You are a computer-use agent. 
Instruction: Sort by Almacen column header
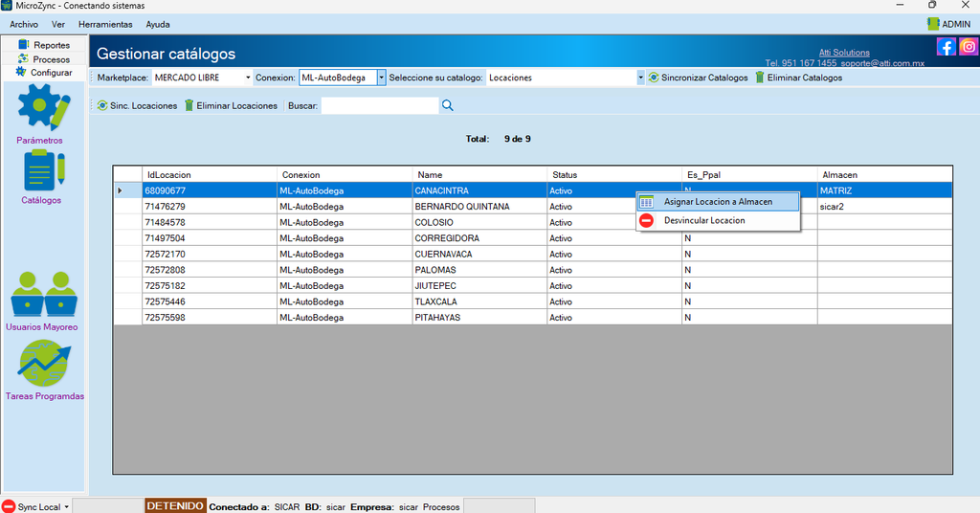(885, 175)
